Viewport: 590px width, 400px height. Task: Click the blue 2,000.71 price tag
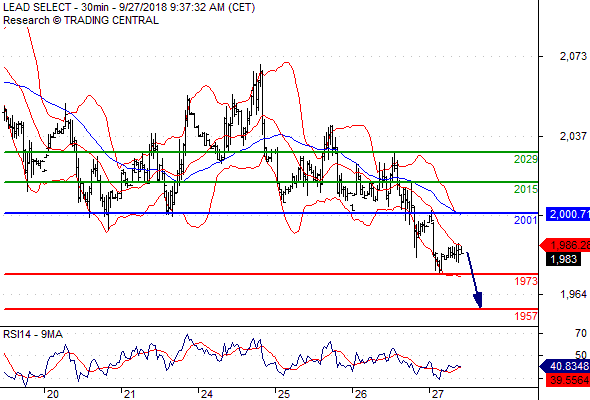coord(568,214)
